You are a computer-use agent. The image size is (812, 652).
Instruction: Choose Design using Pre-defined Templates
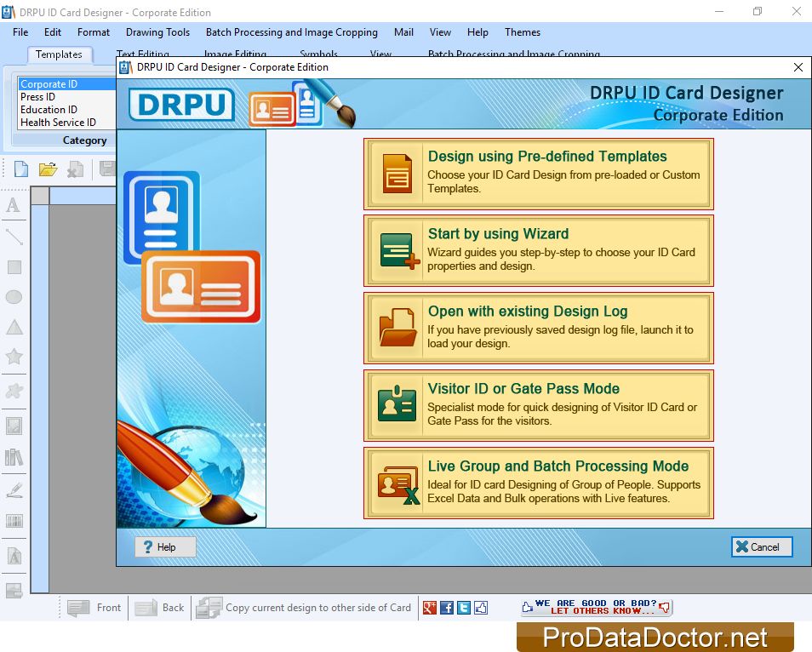pyautogui.click(x=539, y=174)
